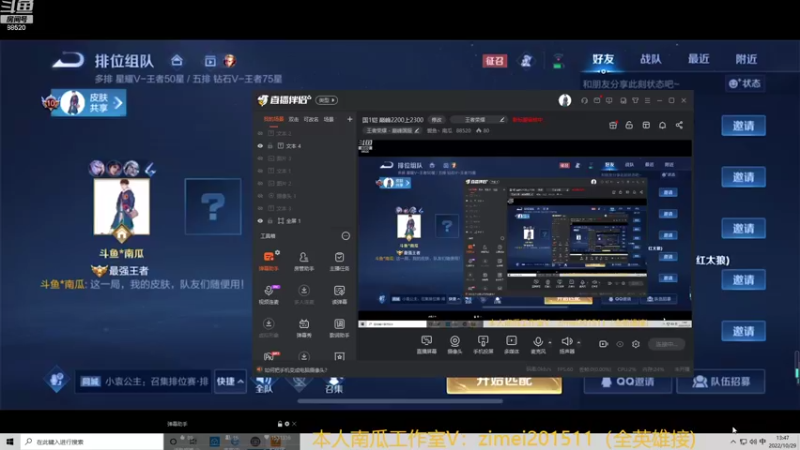Screen dimensions: 800x450
Task: Open the 主播任务 tool
Action: tap(339, 260)
